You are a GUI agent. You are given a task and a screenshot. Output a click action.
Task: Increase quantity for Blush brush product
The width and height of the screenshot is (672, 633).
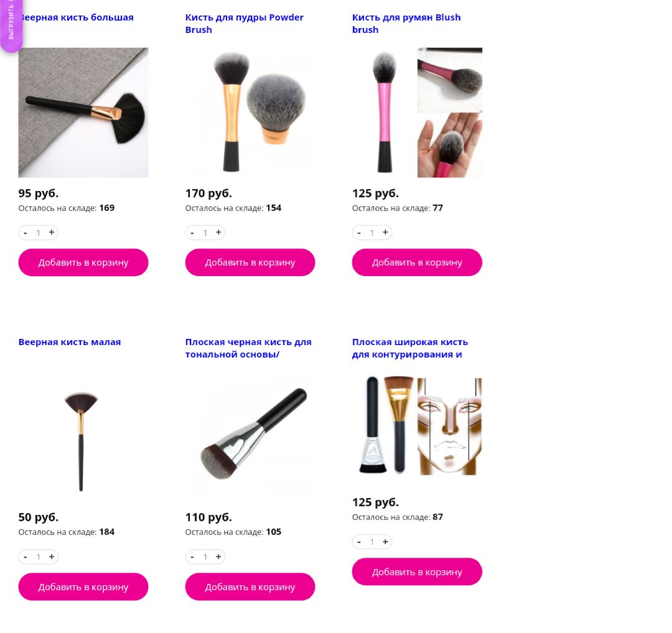click(x=385, y=233)
